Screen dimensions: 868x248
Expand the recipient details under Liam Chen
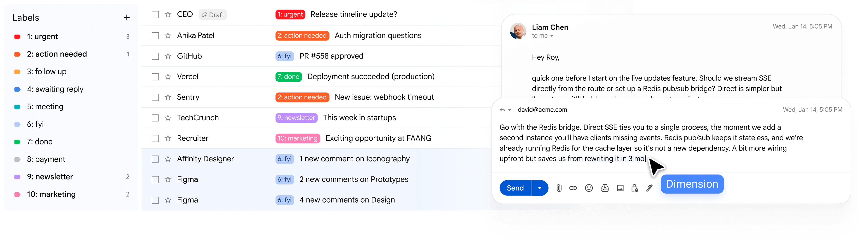[x=552, y=35]
